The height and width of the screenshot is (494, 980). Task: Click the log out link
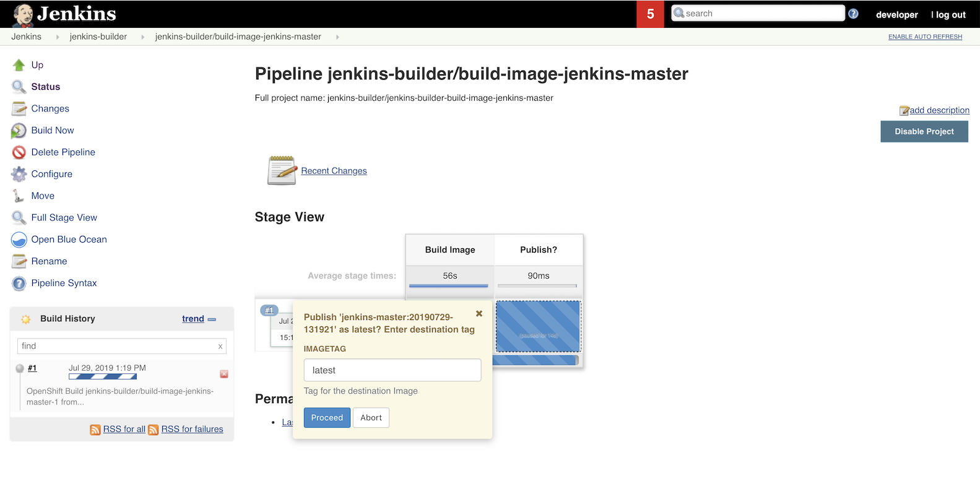(950, 14)
